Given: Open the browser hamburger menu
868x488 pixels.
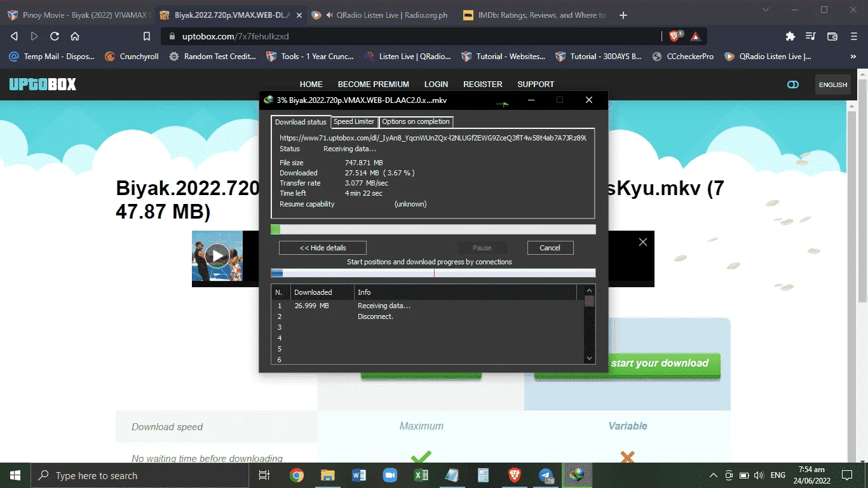Looking at the screenshot, I should tap(853, 36).
